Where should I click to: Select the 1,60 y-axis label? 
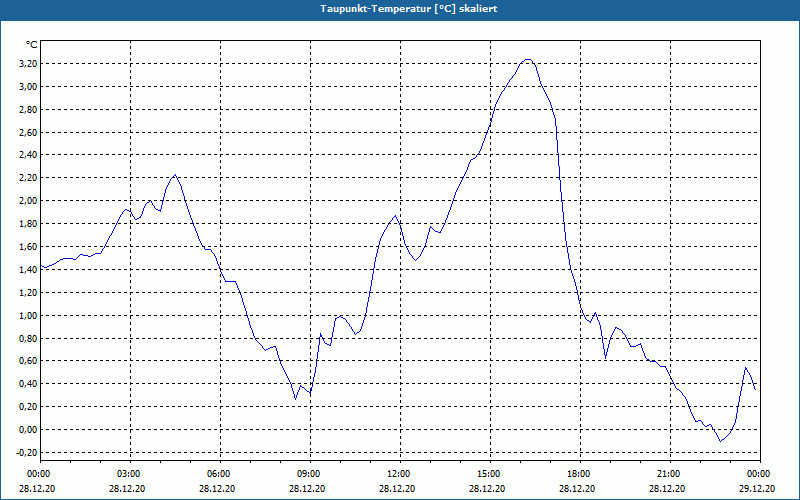click(29, 246)
